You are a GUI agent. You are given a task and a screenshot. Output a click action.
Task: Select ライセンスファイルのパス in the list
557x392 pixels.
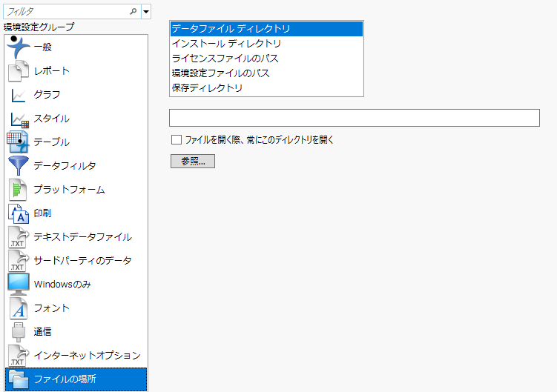266,59
